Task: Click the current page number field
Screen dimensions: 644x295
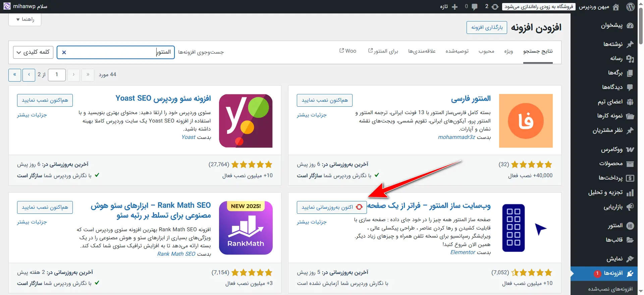Action: click(x=57, y=75)
